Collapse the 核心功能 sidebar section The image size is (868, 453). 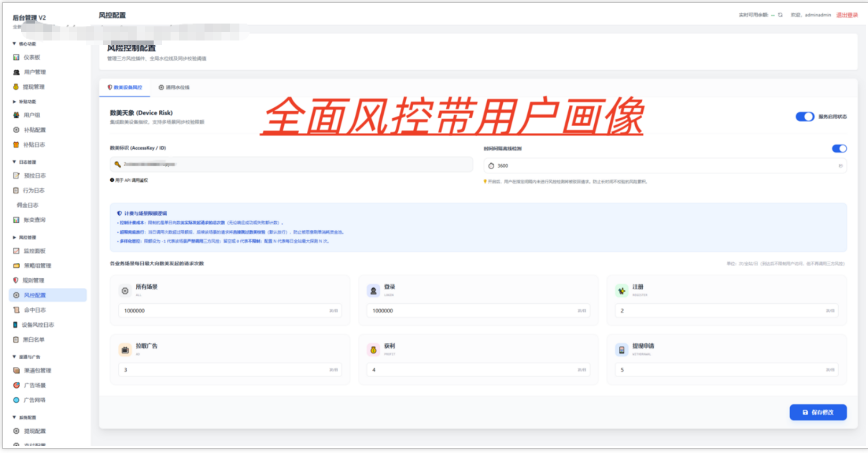click(x=25, y=44)
